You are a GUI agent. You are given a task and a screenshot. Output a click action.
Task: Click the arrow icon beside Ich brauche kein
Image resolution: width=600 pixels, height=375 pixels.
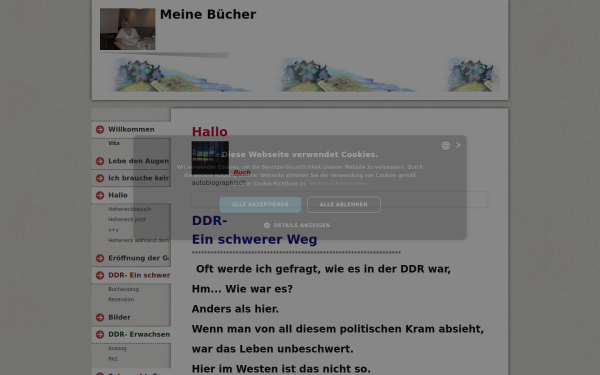click(x=100, y=178)
